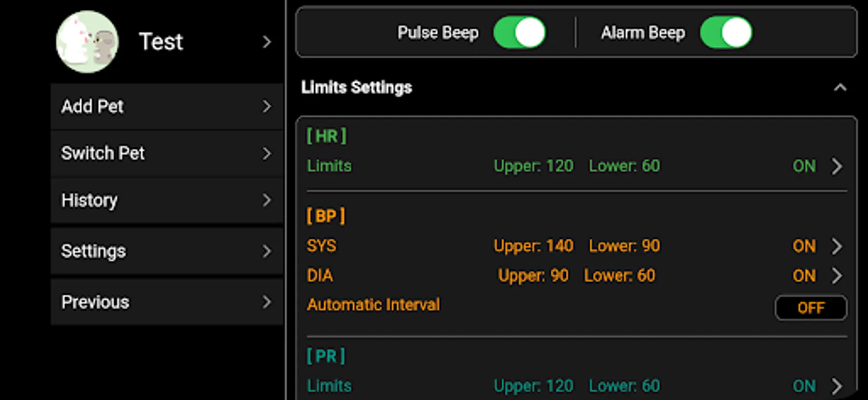This screenshot has width=868, height=400.
Task: Open SYS limits using its arrow
Action: [x=837, y=246]
